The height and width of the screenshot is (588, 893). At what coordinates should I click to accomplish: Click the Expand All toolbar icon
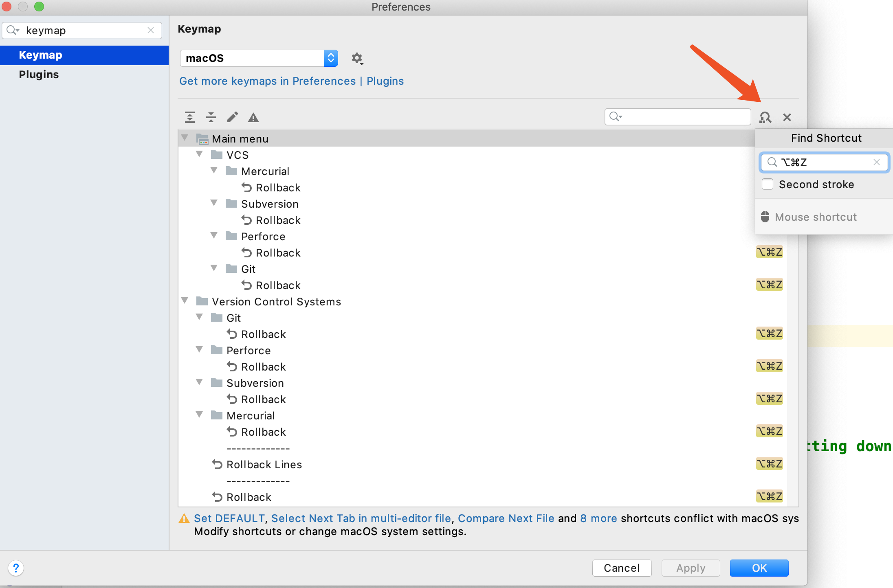pos(190,117)
